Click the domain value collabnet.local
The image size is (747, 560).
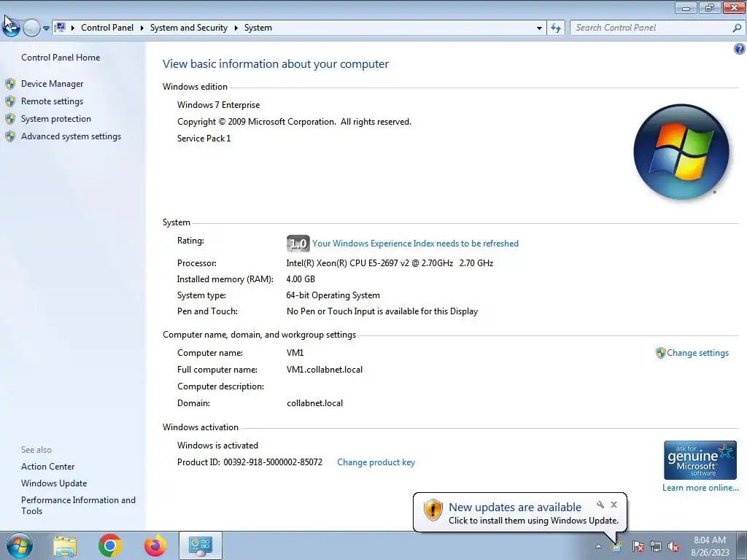314,403
